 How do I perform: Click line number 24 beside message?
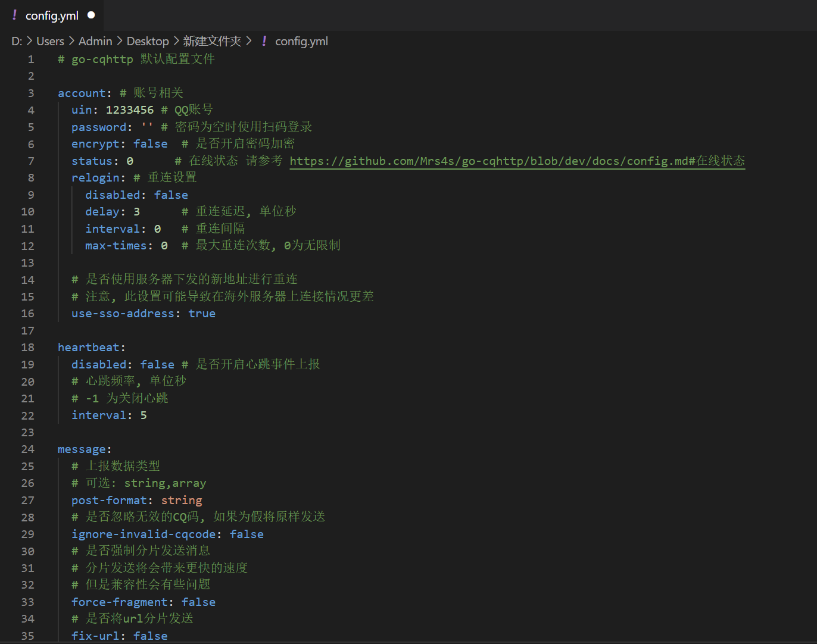28,449
